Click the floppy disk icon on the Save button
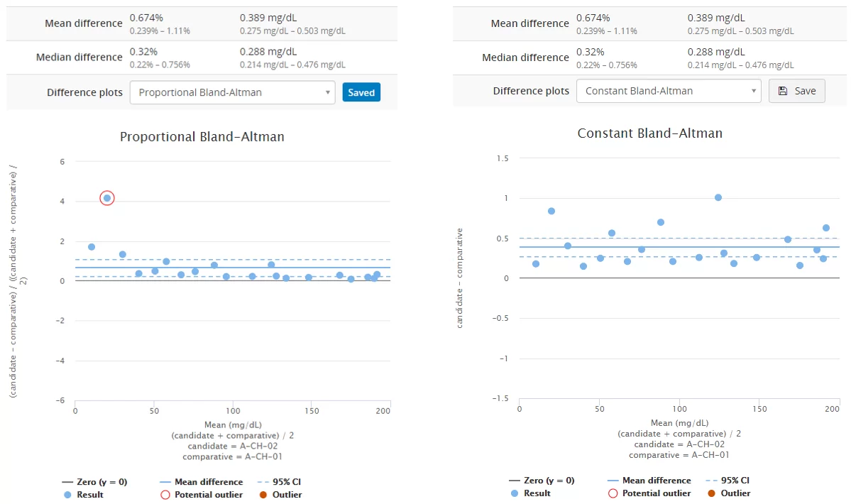This screenshot has height=504, width=851. click(x=782, y=92)
